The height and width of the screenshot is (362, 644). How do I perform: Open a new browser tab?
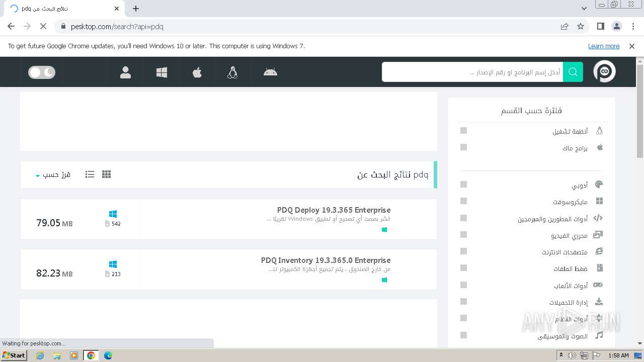pos(136,9)
